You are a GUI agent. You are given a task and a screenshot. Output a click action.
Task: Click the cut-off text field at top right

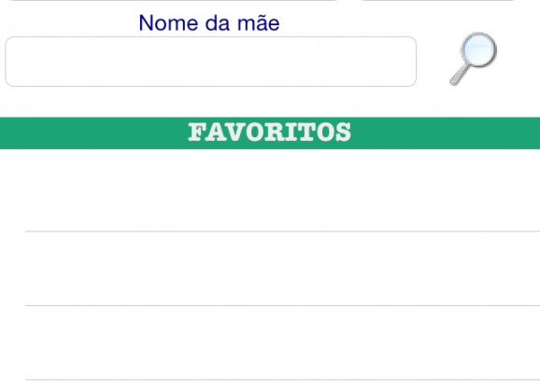pyautogui.click(x=437, y=0)
